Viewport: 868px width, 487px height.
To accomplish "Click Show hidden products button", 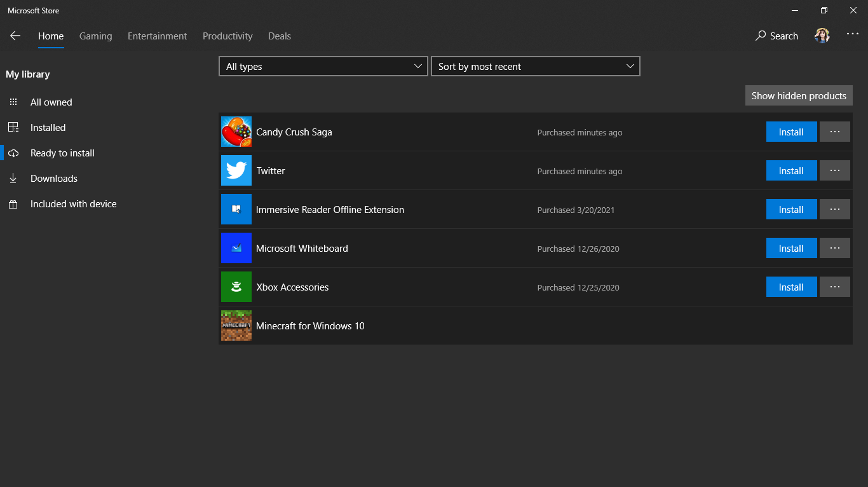I will point(799,96).
